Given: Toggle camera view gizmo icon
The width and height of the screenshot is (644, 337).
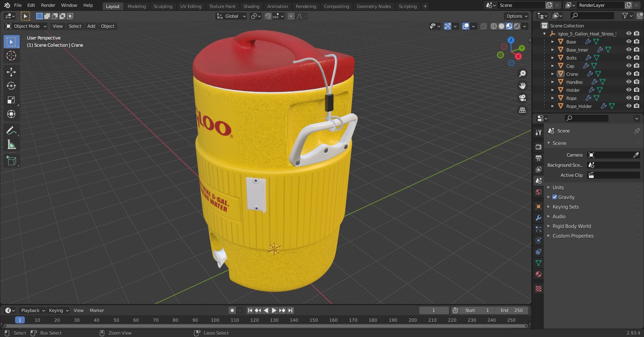Looking at the screenshot, I should pyautogui.click(x=522, y=98).
